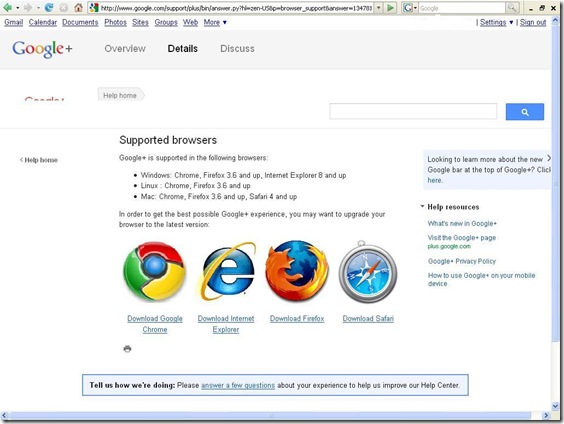Viewport: 564px width, 424px height.
Task: Click the 'Windows: Chrome, Firefox 3.6' bullet line
Action: (243, 175)
